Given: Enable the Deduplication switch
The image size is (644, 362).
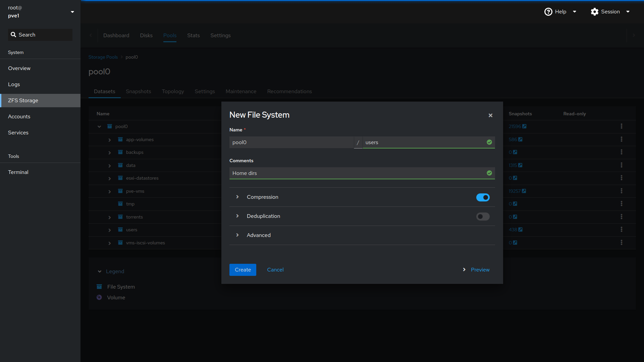Looking at the screenshot, I should [483, 217].
